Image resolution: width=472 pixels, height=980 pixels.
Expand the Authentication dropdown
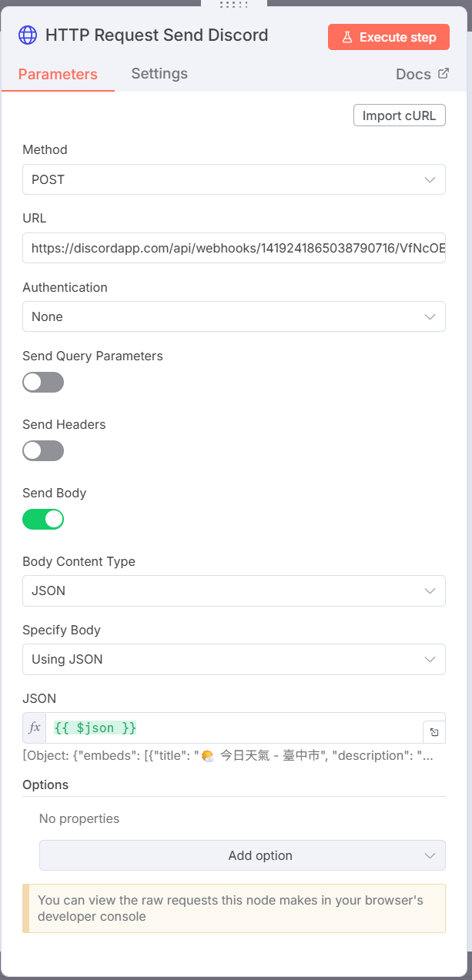234,316
